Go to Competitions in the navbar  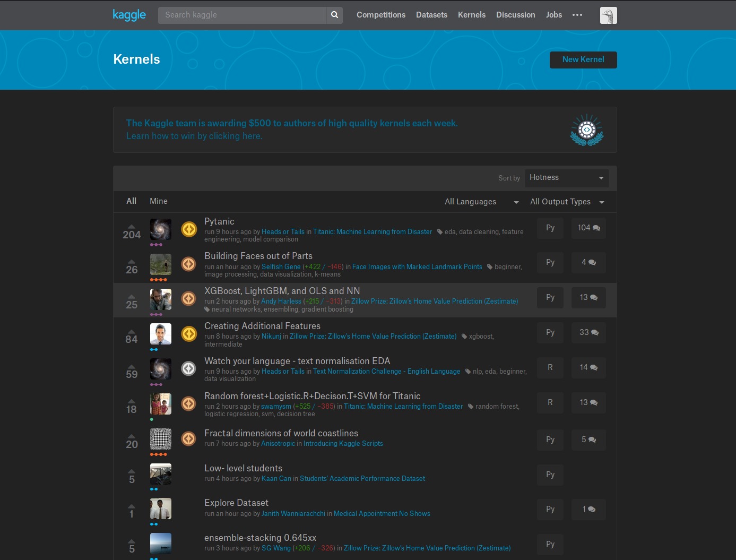[381, 15]
